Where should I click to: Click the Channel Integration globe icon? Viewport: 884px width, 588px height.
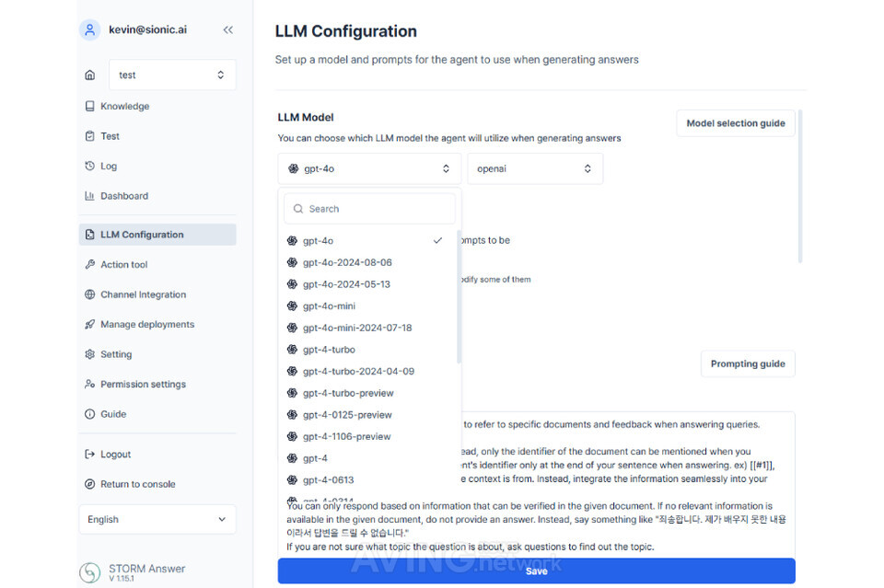[89, 294]
